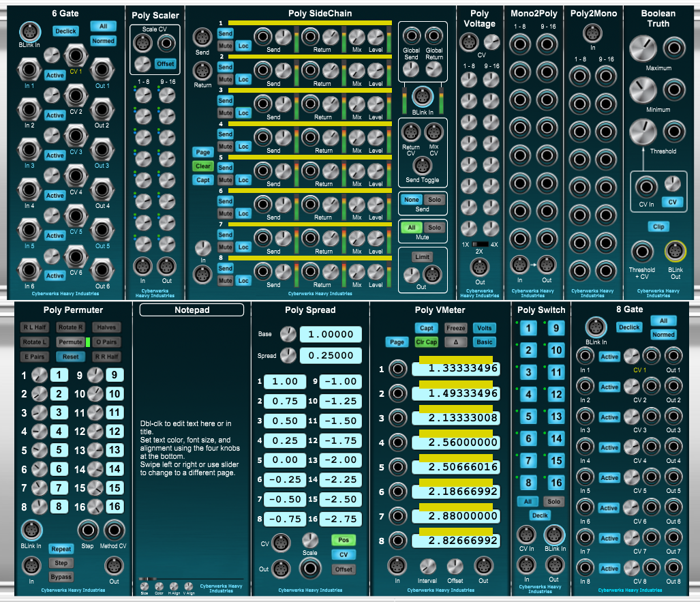Screen dimensions: 700x602
Task: Click the Base value display 1.00000
Action: 331,335
